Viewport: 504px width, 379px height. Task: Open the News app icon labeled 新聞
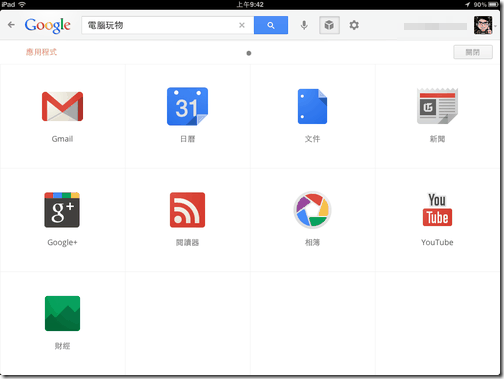tap(437, 106)
